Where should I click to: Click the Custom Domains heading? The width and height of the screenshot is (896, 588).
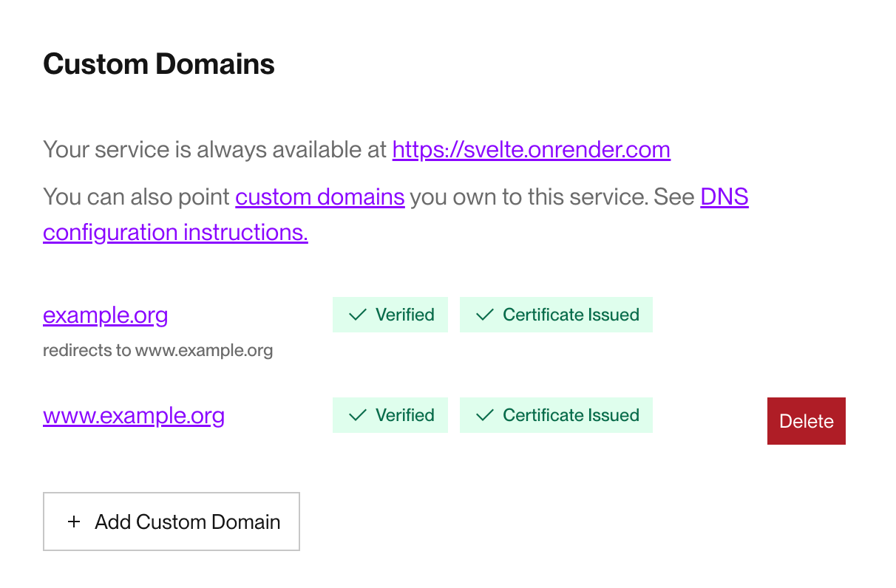click(158, 64)
